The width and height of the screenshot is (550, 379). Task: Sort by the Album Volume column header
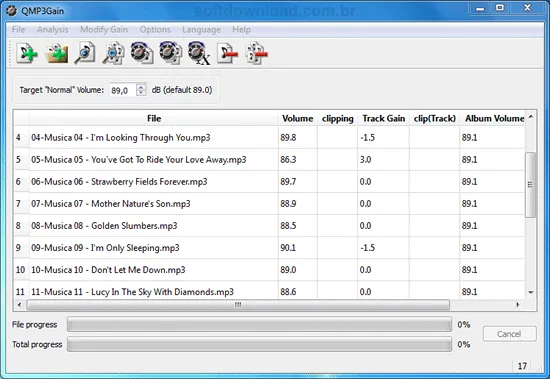coord(492,119)
